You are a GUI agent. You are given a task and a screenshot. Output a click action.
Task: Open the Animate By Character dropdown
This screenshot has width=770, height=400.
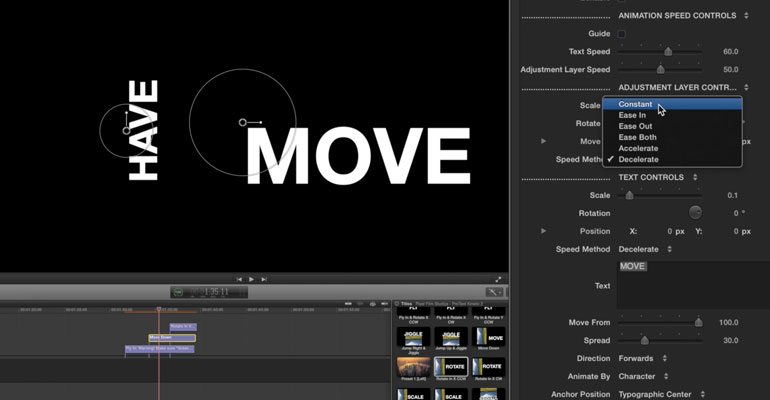point(643,376)
